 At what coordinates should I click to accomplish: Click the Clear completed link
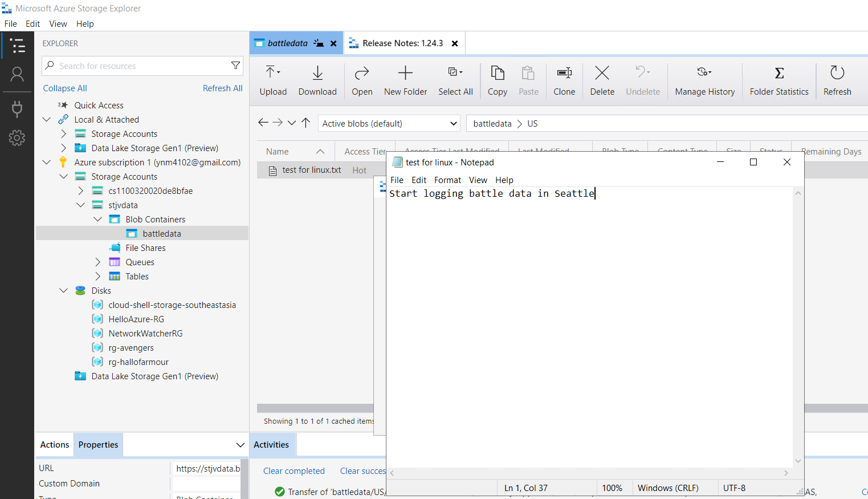pyautogui.click(x=294, y=471)
